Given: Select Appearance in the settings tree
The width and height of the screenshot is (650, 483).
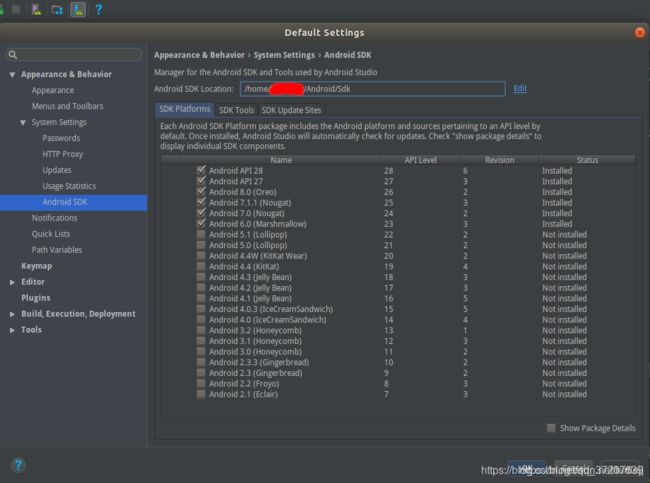Looking at the screenshot, I should [53, 90].
